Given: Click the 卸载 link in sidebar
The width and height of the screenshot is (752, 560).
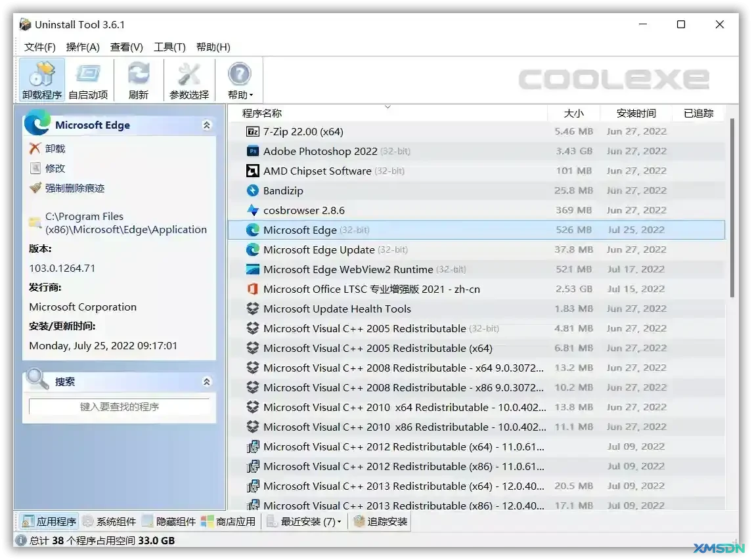Looking at the screenshot, I should [55, 148].
